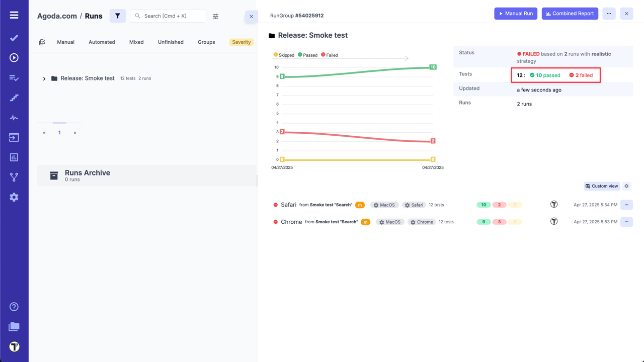Click the select-all checkbox above the run tabs
644x362 pixels.
point(42,42)
